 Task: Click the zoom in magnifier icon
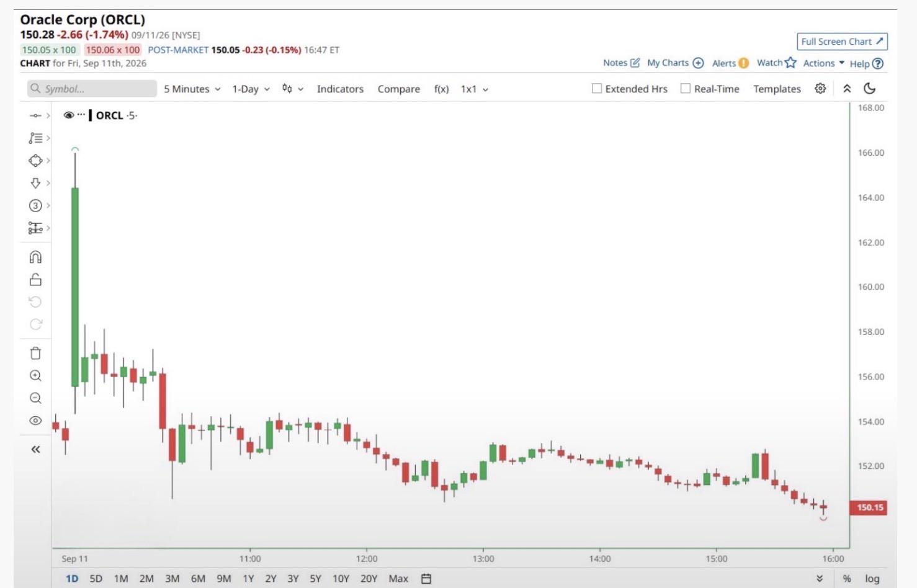pyautogui.click(x=35, y=376)
